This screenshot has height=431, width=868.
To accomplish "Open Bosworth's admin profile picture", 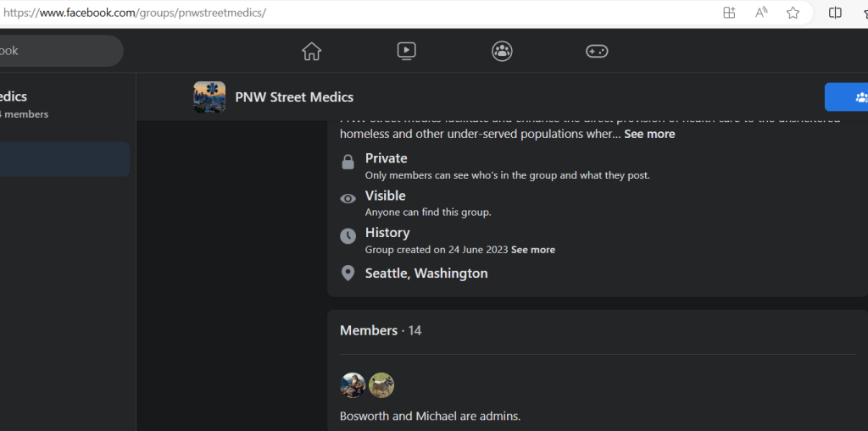I will click(353, 385).
